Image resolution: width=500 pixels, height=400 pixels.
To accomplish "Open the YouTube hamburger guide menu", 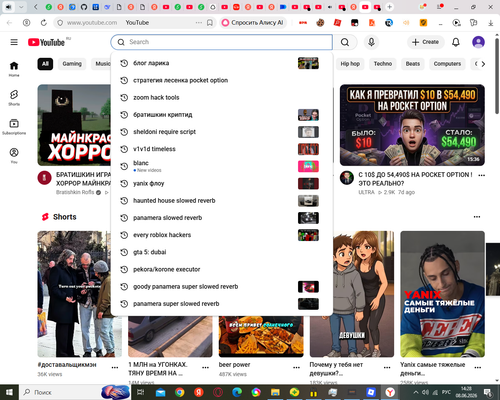I will [x=14, y=42].
